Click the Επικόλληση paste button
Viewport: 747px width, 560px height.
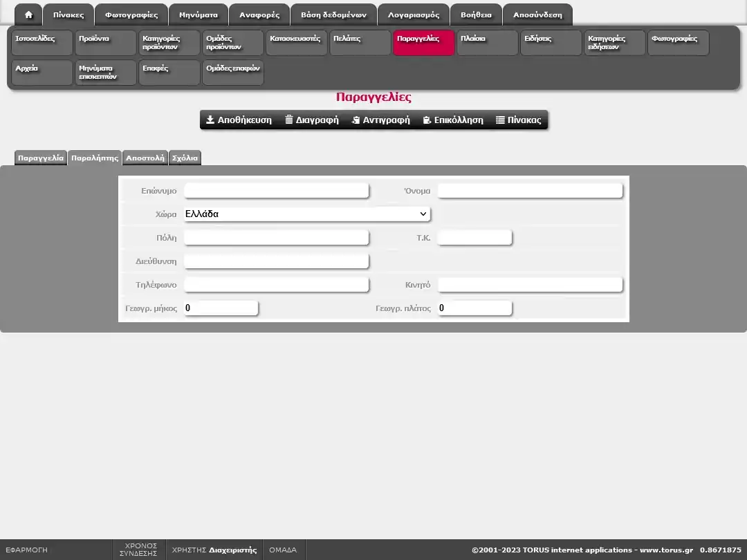453,120
